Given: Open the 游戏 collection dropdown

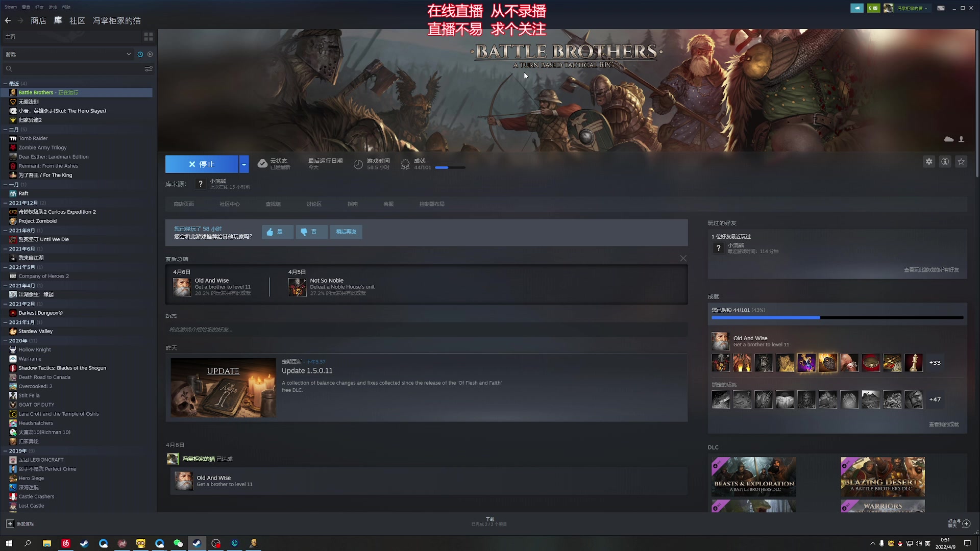Looking at the screenshot, I should [68, 54].
